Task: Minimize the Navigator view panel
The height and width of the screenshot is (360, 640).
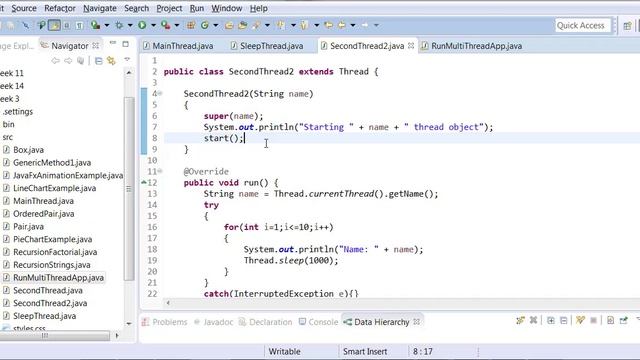Action: pos(113,43)
